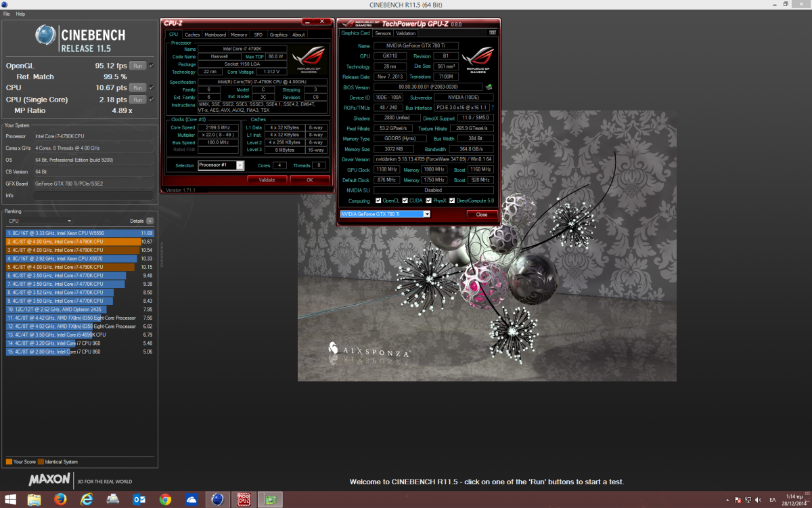Select the Graphics Card tab in GPU-Z
Image resolution: width=812 pixels, height=508 pixels.
(356, 33)
